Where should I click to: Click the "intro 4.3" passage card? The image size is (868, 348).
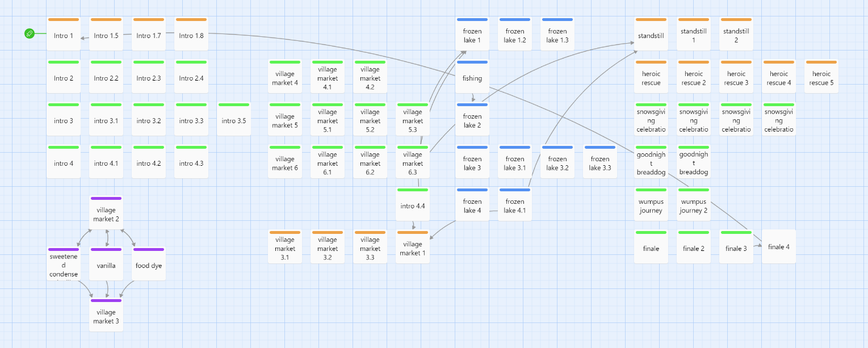[x=191, y=162]
